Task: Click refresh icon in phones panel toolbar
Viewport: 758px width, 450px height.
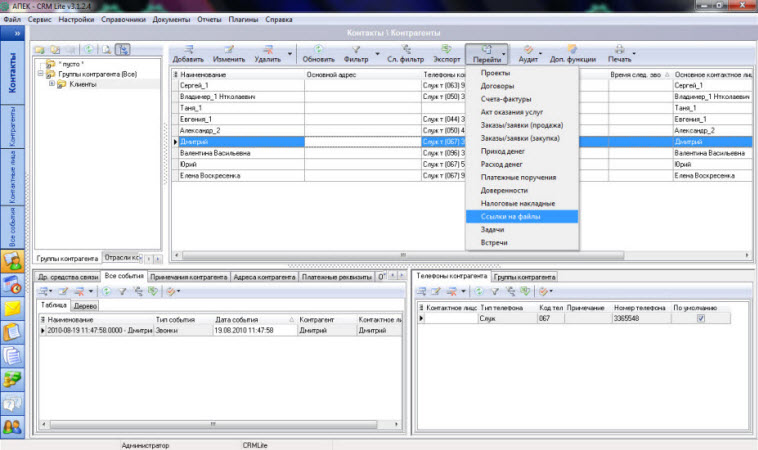Action: point(479,291)
